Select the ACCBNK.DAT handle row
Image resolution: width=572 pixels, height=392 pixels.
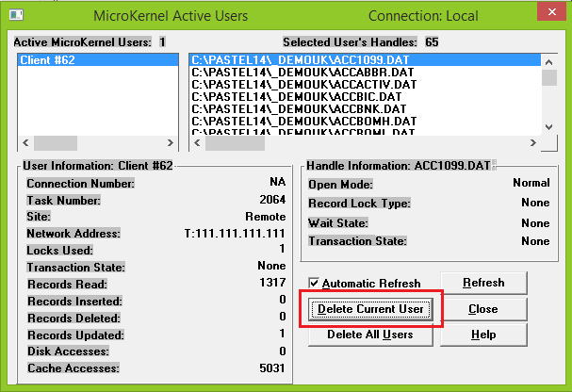365,108
